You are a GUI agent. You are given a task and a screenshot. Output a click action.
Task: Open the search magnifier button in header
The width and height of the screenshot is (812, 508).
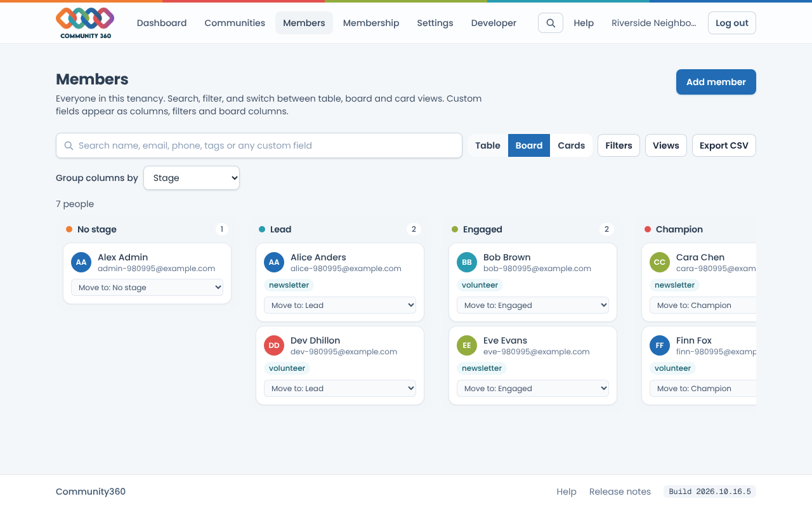551,23
